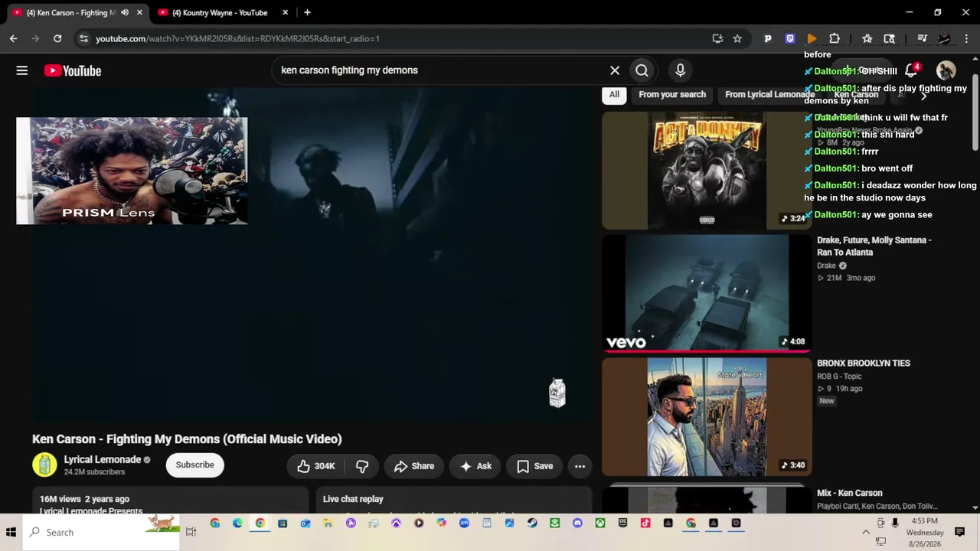Start voice search with the microphone
The image size is (980, 551).
click(680, 70)
